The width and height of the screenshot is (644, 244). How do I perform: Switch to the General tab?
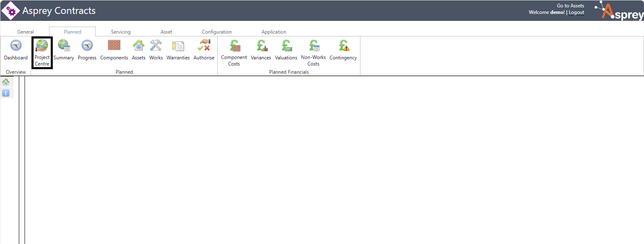pyautogui.click(x=25, y=32)
